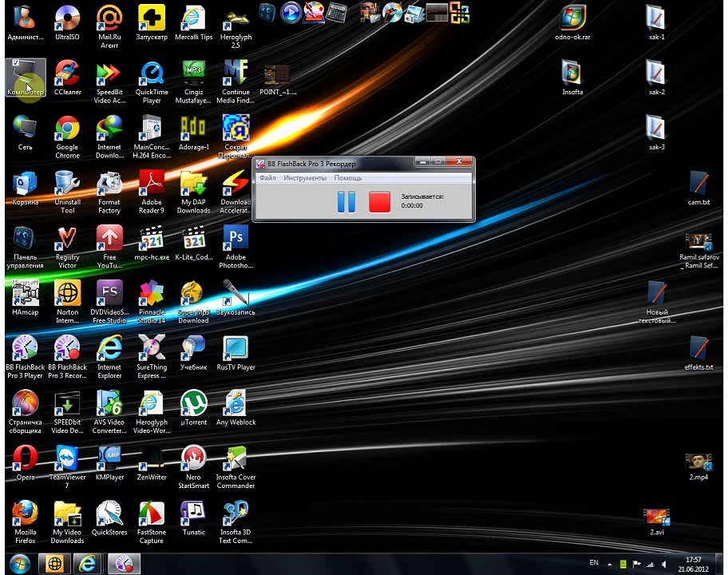Select the Nero StartSmart desktop icon
This screenshot has width=728, height=575.
[194, 467]
